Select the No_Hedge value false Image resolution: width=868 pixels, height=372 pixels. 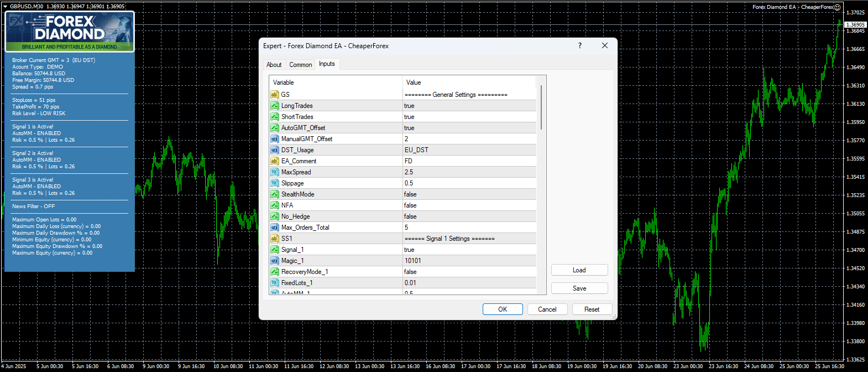pos(410,216)
